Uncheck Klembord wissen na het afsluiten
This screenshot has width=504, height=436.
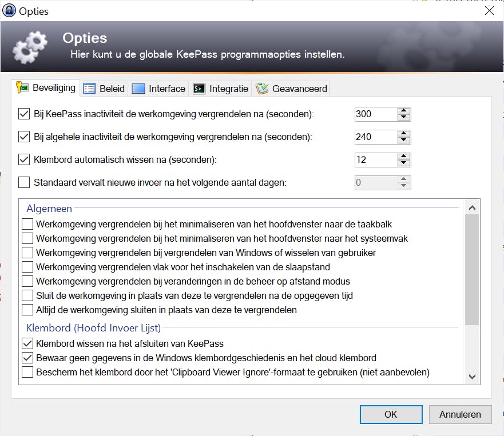[27, 343]
